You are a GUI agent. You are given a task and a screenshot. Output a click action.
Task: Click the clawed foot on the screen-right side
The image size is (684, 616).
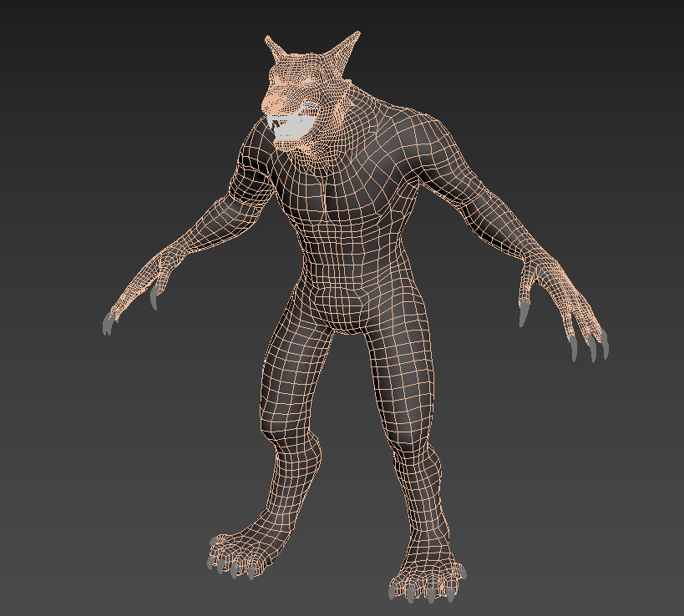click(426, 578)
